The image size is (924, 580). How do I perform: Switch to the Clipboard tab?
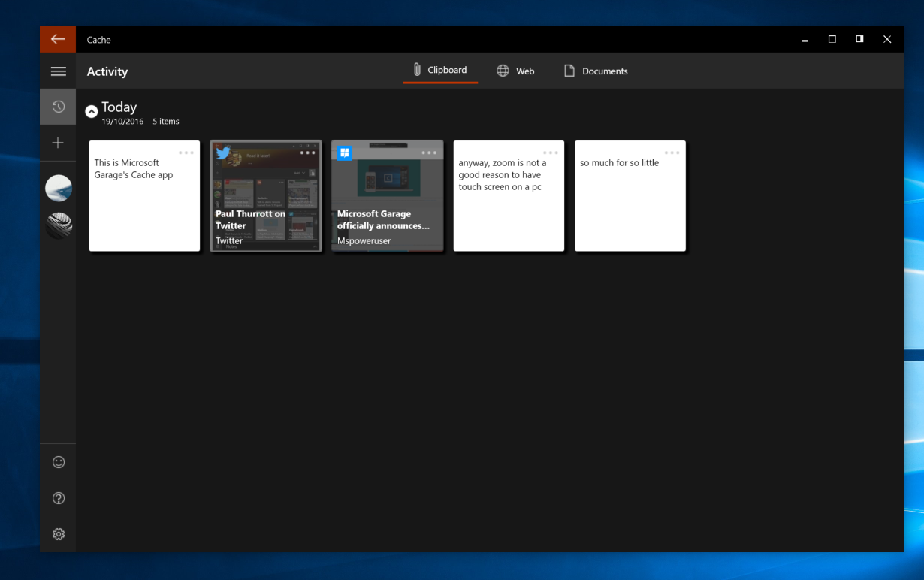pyautogui.click(x=440, y=71)
